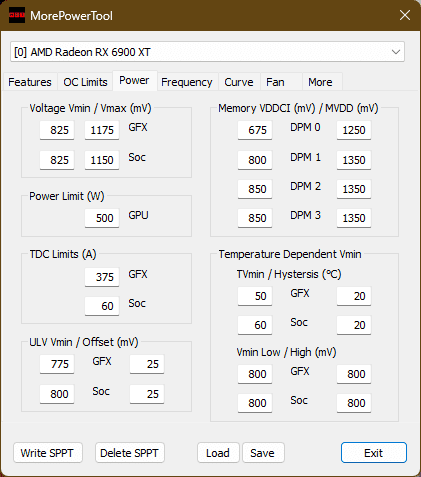Click the 'TDC Limits (A)' group label
The height and width of the screenshot is (477, 421).
click(63, 254)
